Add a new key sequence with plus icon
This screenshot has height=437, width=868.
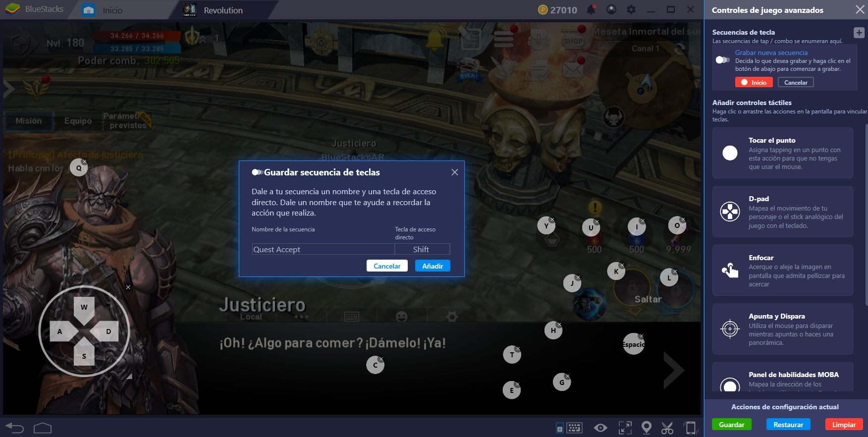click(x=859, y=33)
